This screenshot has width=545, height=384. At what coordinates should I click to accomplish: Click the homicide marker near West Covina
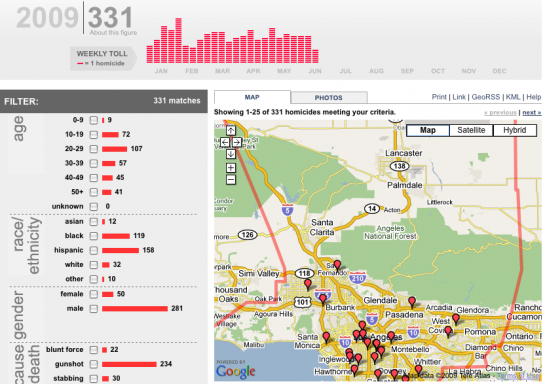tap(448, 331)
